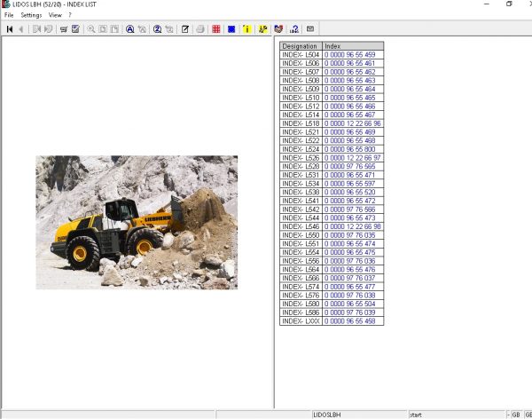Select the INDEX- L576 designation cell
Screen dimensions: 532x419
pos(301,296)
